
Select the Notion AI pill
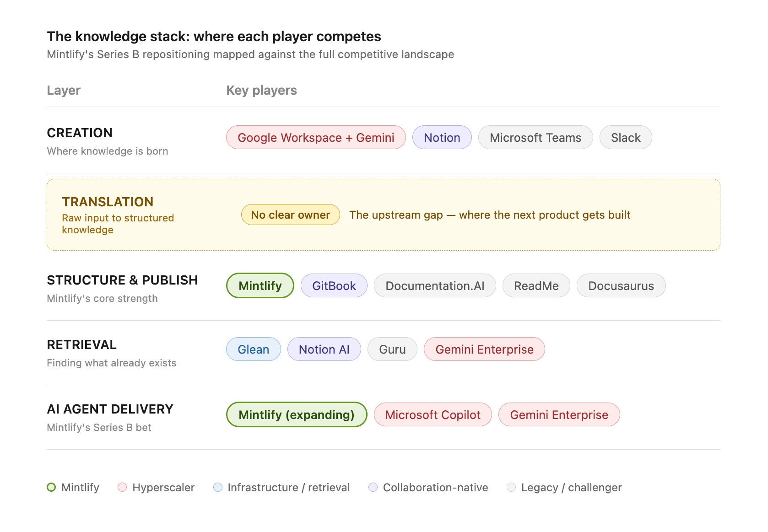(324, 349)
